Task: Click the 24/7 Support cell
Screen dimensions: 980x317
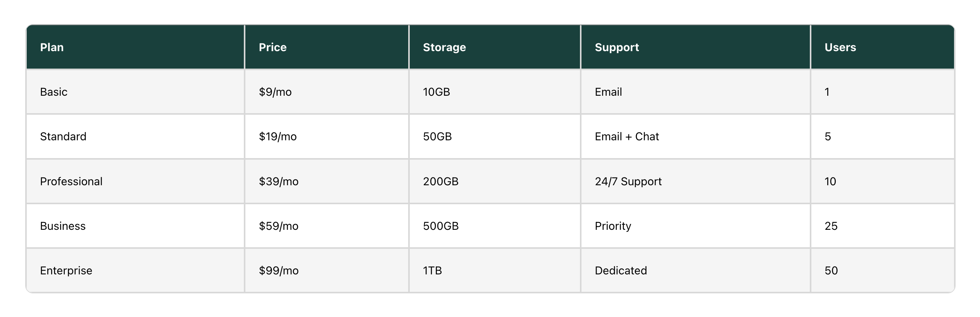Action: click(x=695, y=181)
